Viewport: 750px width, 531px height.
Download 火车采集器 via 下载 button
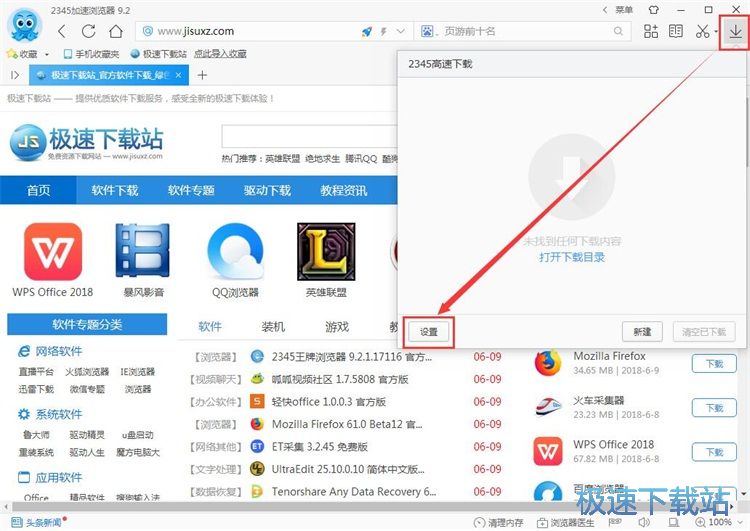point(714,408)
